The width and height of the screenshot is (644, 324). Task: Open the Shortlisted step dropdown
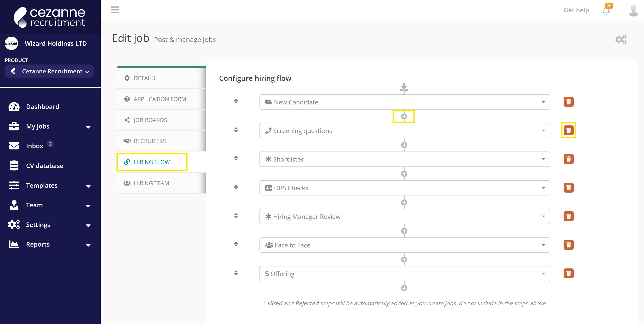click(404, 159)
